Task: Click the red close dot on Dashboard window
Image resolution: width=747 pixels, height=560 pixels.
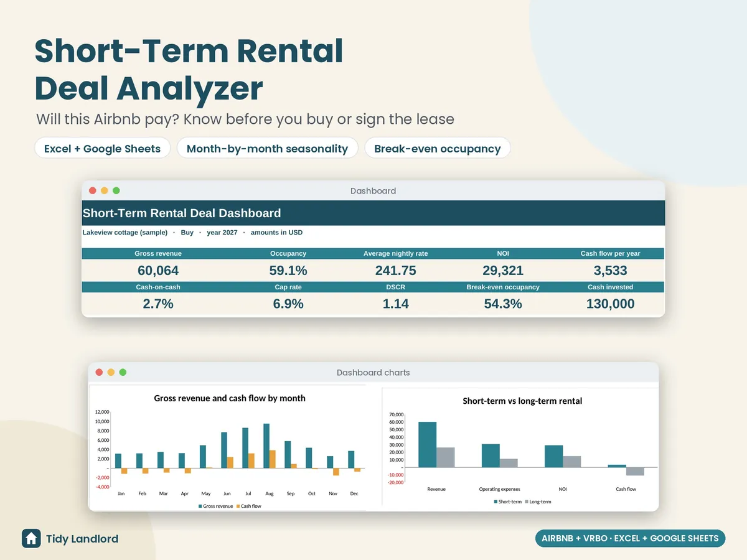Action: click(93, 190)
